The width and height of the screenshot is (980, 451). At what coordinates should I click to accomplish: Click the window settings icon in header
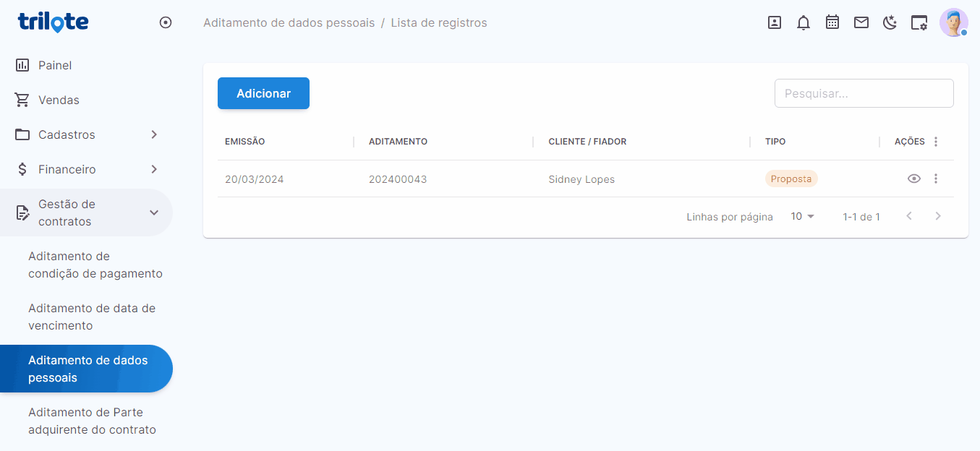[x=919, y=22]
